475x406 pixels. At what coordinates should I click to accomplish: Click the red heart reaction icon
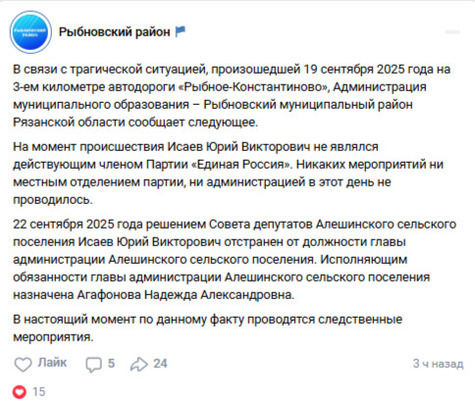(19, 392)
